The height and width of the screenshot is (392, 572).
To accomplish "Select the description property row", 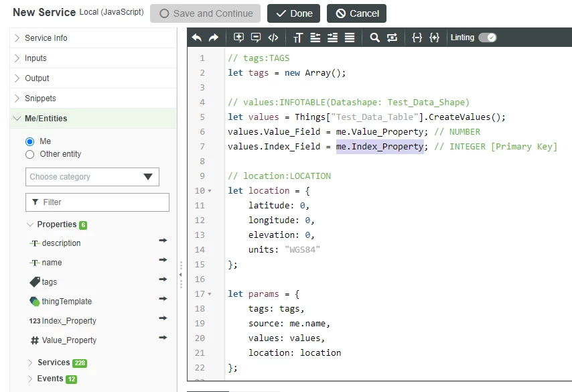I will point(97,243).
